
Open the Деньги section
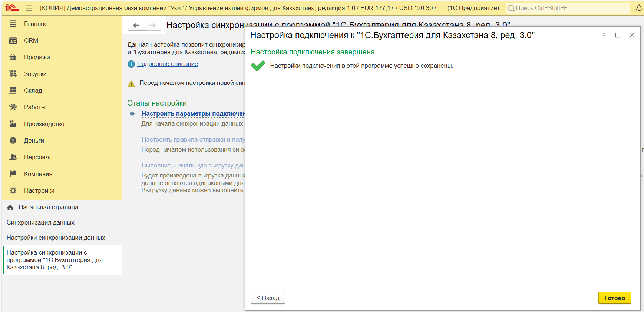pos(34,140)
